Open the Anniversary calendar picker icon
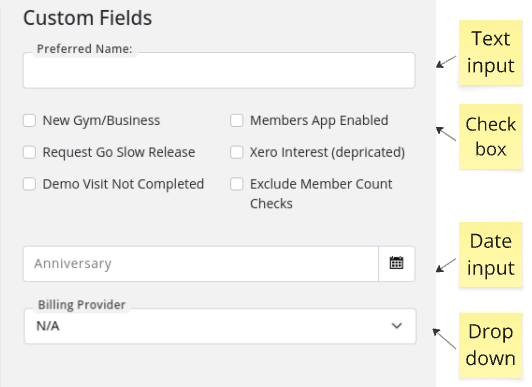532x387 pixels. point(396,263)
